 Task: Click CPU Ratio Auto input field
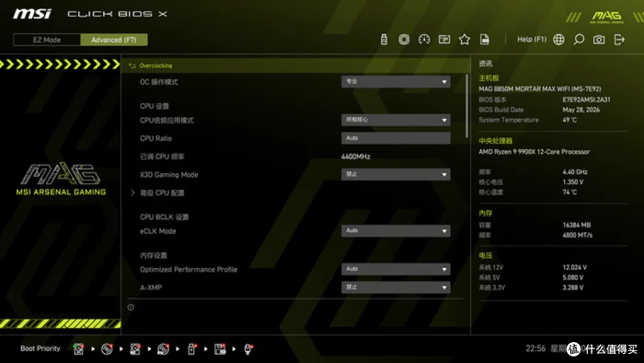pyautogui.click(x=395, y=138)
